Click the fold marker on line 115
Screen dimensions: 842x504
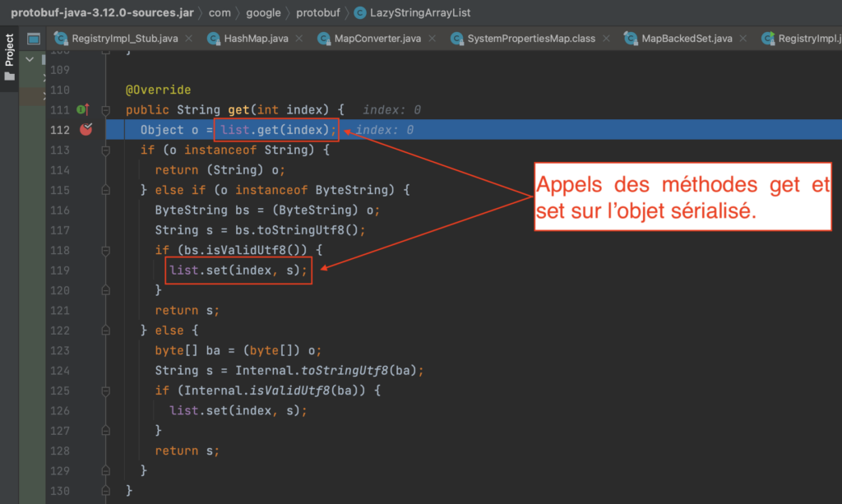(106, 190)
